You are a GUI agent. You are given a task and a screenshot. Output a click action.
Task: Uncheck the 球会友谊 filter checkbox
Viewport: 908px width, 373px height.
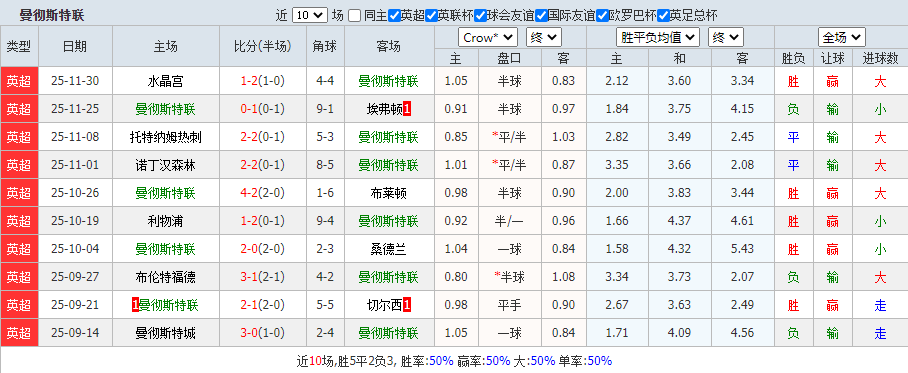(480, 16)
